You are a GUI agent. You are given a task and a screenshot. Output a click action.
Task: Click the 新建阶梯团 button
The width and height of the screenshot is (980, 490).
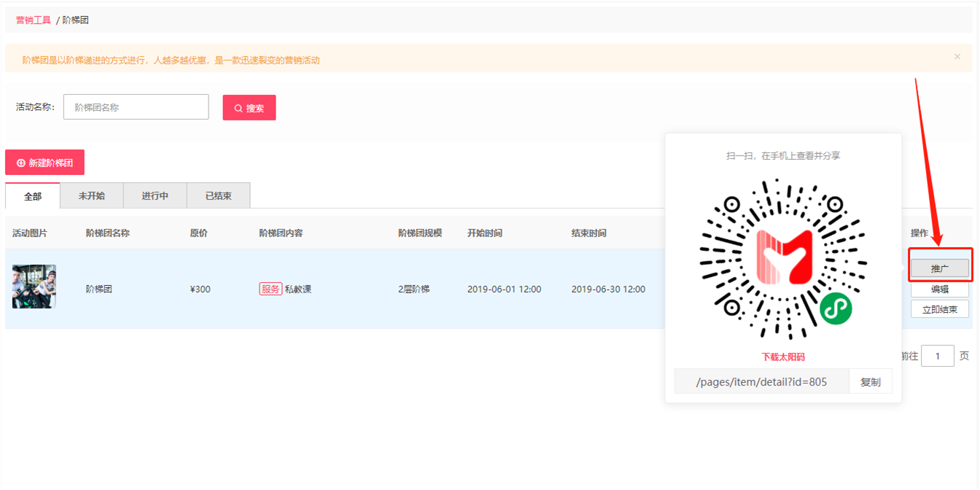[x=45, y=163]
